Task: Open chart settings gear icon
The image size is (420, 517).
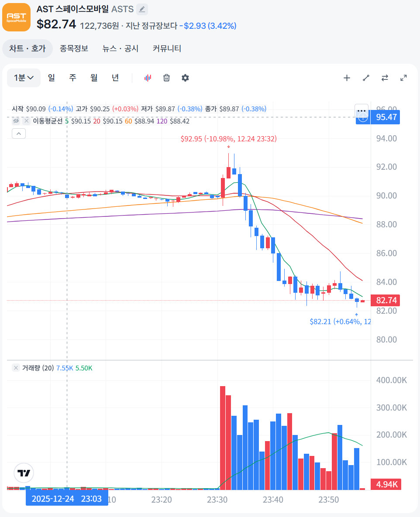Action: tap(186, 78)
